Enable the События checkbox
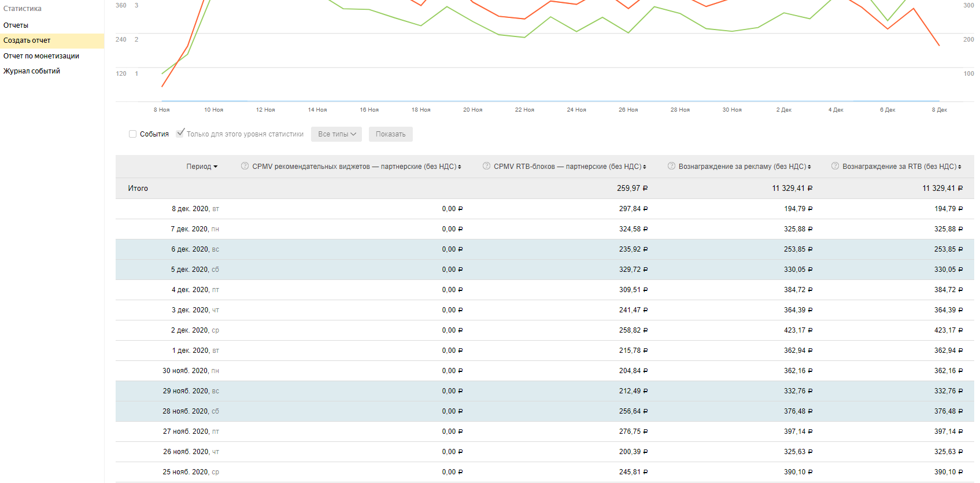980x483 pixels. point(133,134)
